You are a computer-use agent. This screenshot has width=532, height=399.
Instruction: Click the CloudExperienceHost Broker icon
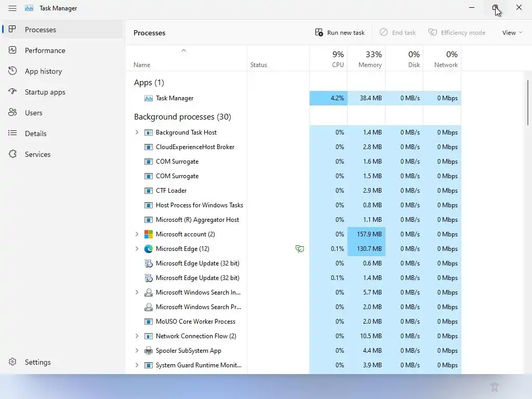pyautogui.click(x=149, y=147)
